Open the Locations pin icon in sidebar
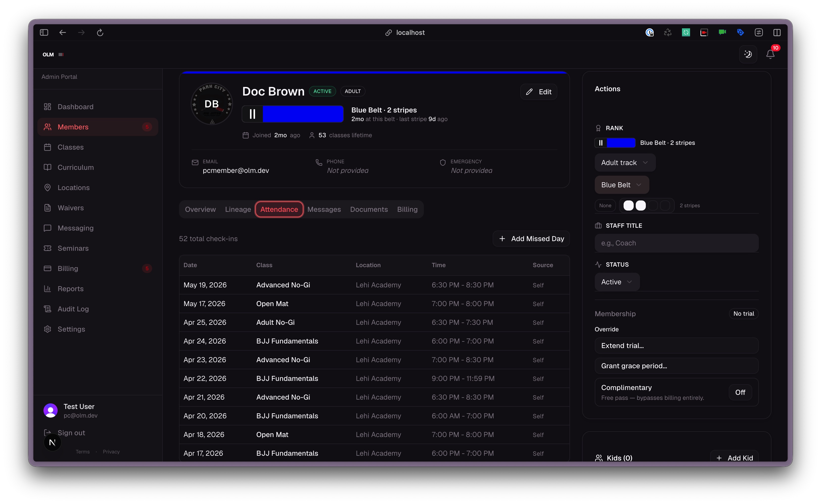The width and height of the screenshot is (821, 504). (48, 188)
